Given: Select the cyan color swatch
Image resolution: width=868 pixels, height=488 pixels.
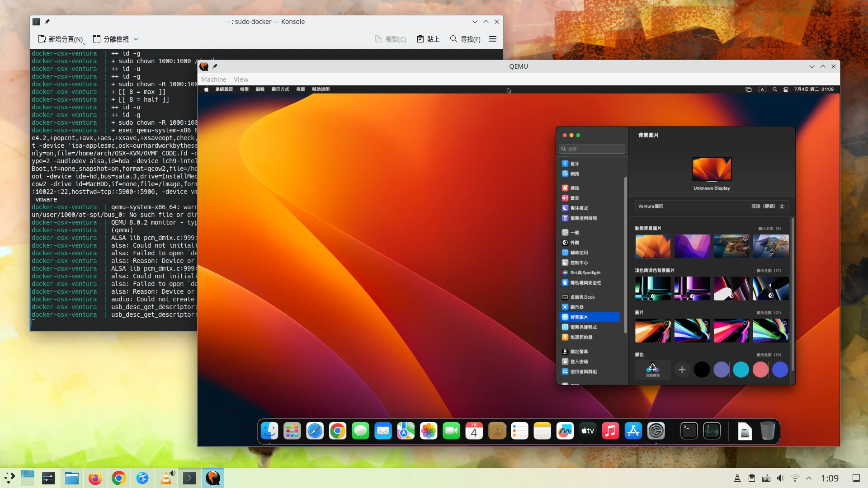Looking at the screenshot, I should coord(741,370).
